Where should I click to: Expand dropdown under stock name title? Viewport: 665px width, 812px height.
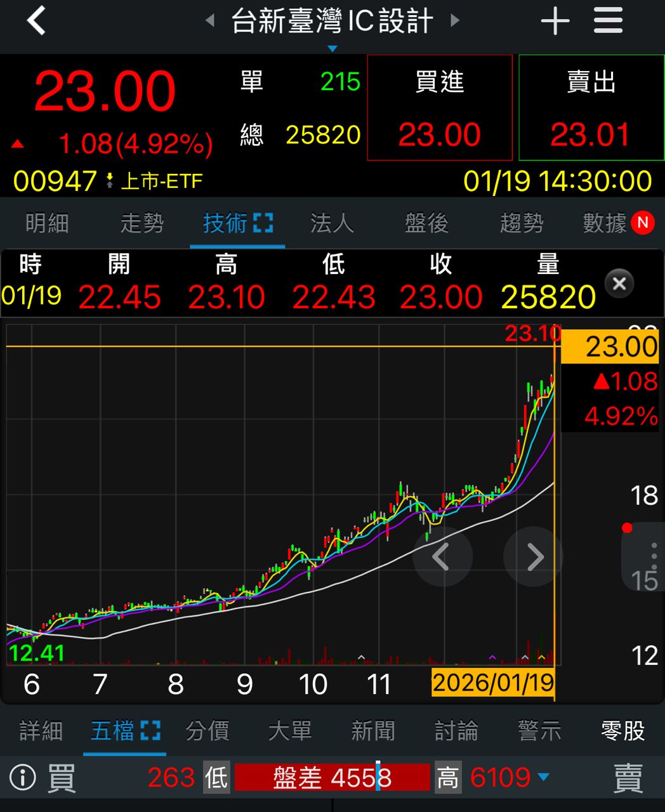click(332, 49)
